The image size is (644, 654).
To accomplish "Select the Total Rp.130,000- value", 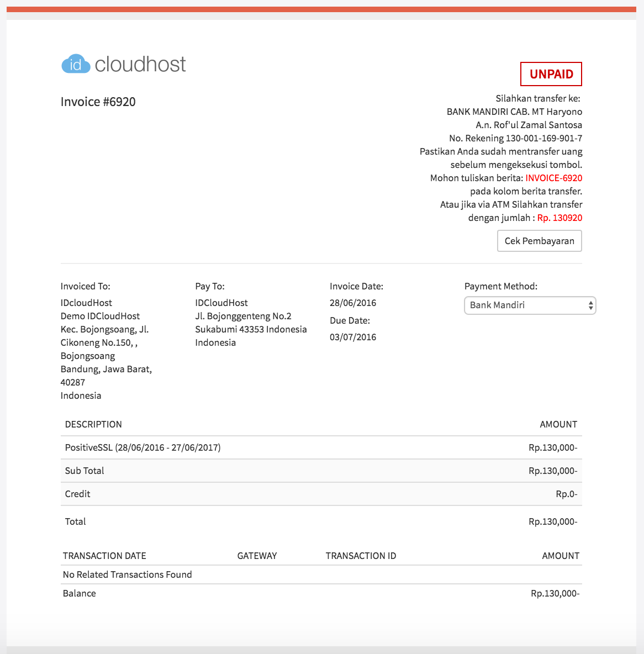I will click(x=552, y=521).
